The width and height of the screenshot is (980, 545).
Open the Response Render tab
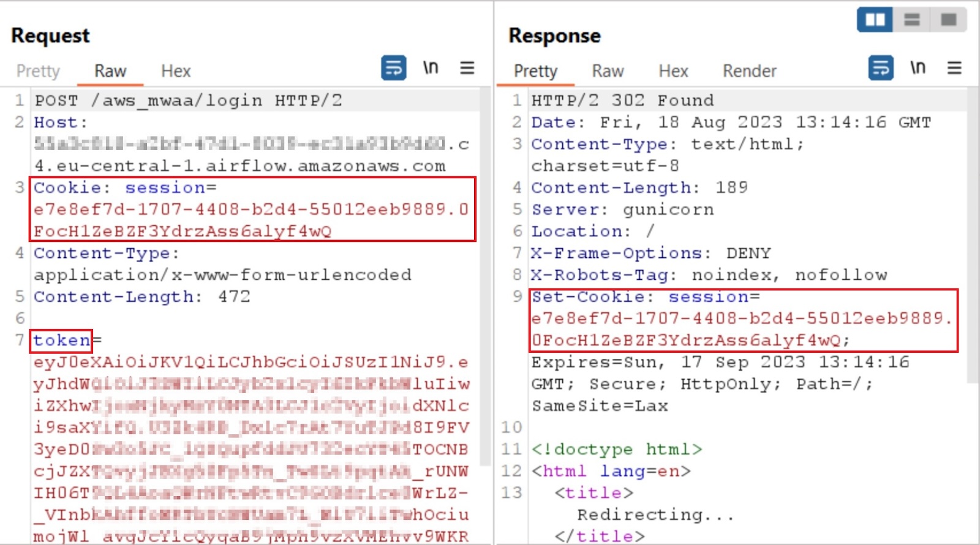(749, 71)
